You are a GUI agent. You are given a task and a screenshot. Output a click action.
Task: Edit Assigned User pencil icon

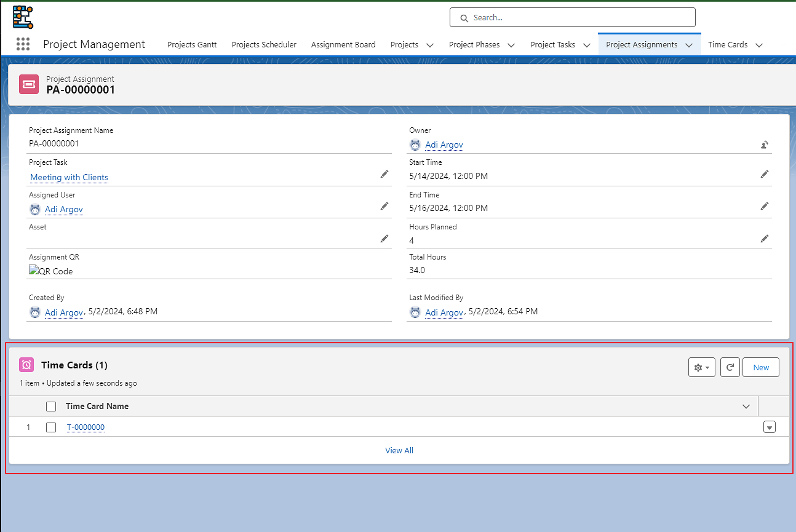[x=384, y=207]
